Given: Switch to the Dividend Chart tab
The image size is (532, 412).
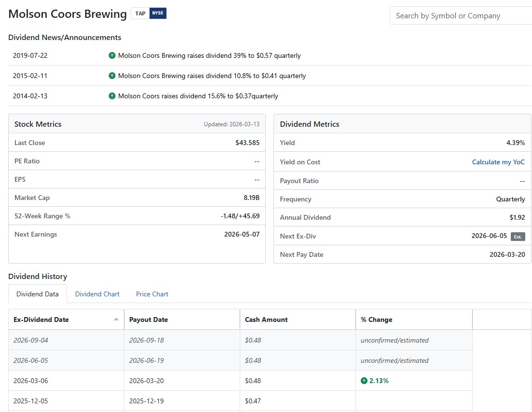Looking at the screenshot, I should pos(97,294).
